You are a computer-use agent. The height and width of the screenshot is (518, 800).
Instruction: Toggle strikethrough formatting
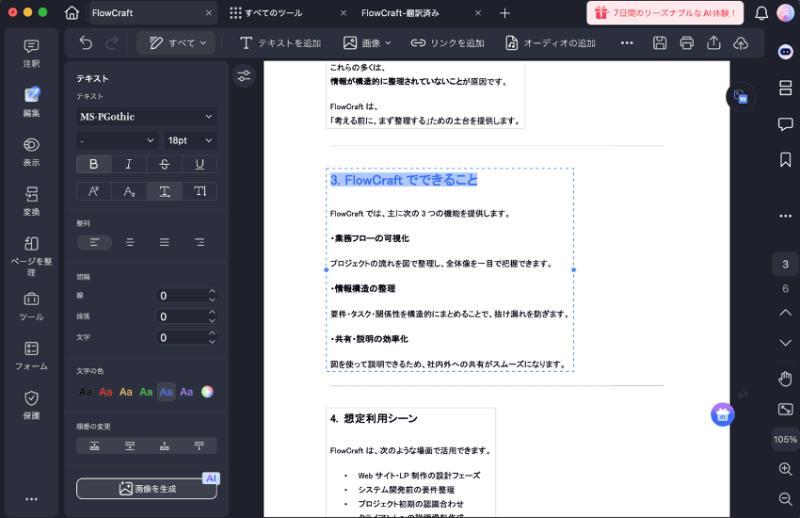164,164
